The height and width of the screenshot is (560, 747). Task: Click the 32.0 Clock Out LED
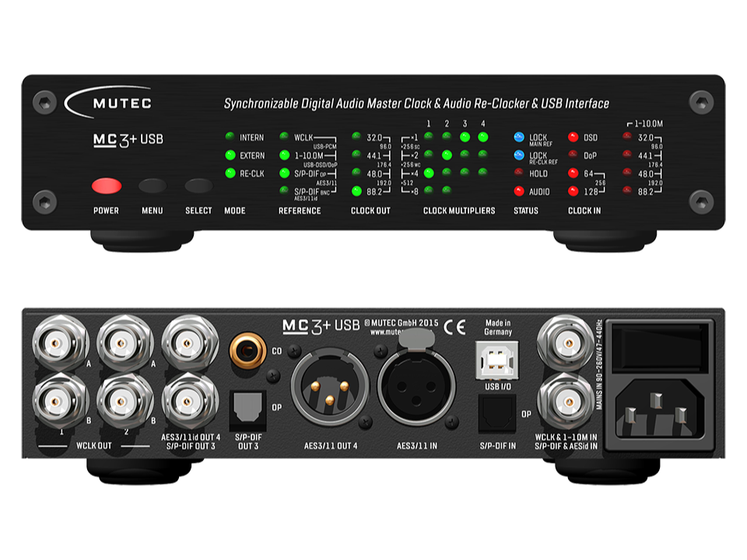tap(356, 137)
